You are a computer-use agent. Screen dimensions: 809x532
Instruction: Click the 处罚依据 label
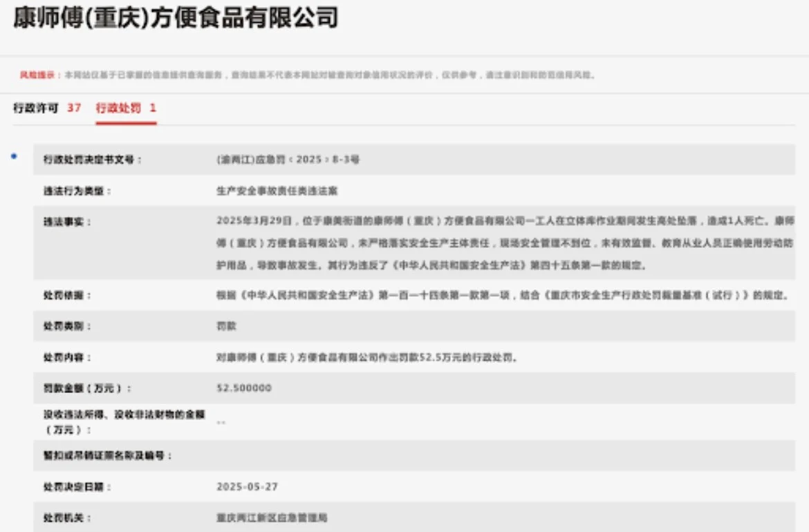pos(67,296)
